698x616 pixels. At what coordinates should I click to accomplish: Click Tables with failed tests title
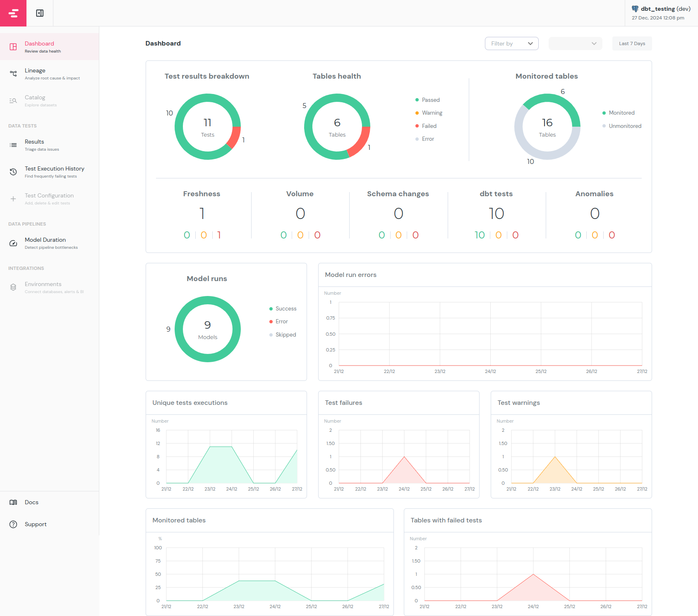(x=446, y=520)
